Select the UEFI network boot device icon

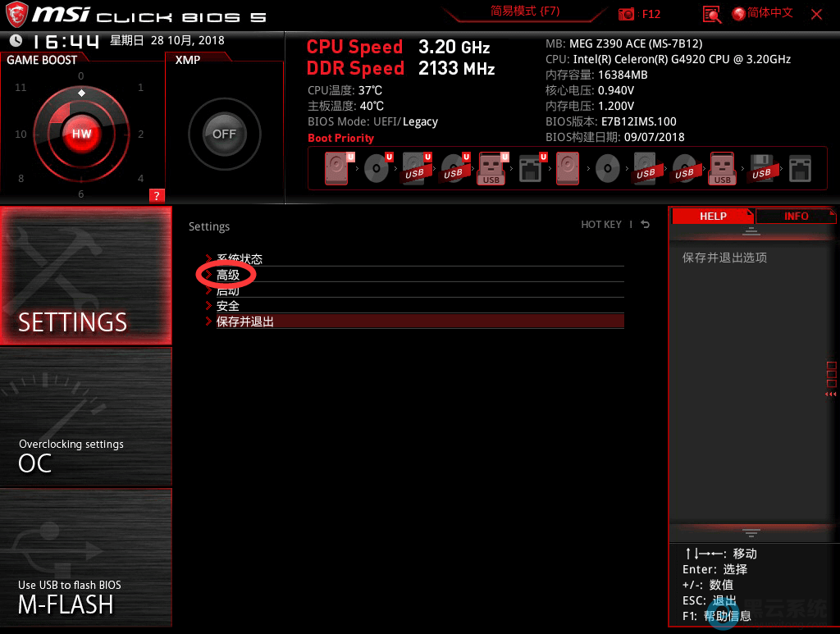point(531,169)
